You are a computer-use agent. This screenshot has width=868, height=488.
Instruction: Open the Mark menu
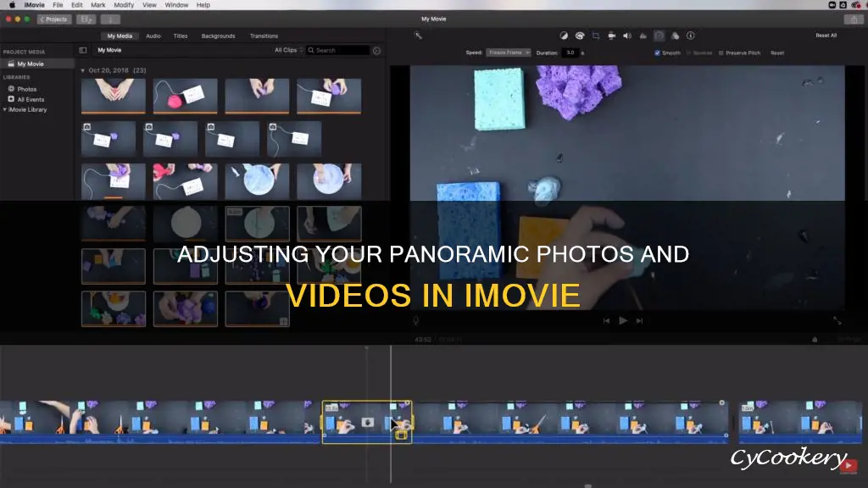click(x=98, y=5)
